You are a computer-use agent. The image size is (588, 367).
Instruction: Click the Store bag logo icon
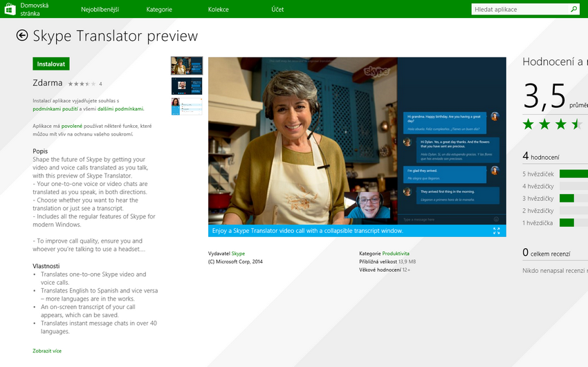point(10,10)
